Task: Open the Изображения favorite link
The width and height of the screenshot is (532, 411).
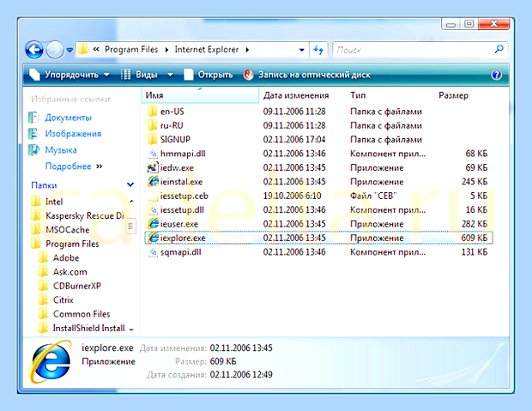Action: pyautogui.click(x=73, y=134)
